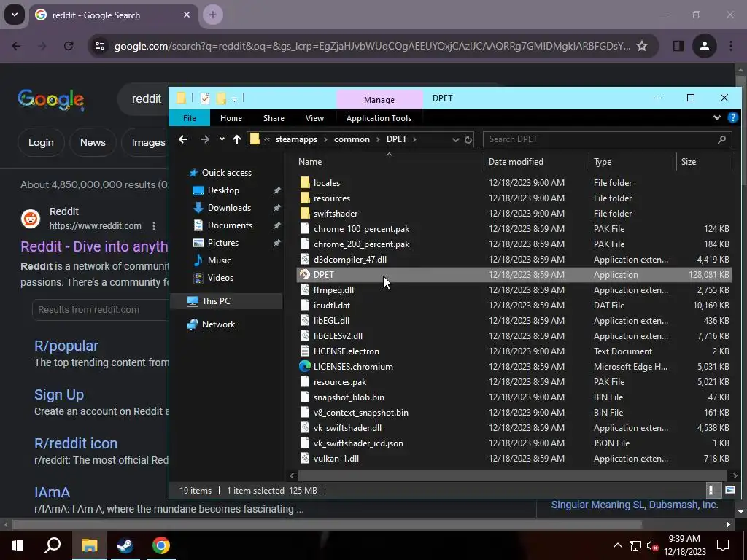This screenshot has width=747, height=560.
Task: Go forward in File Explorer
Action: [x=204, y=139]
